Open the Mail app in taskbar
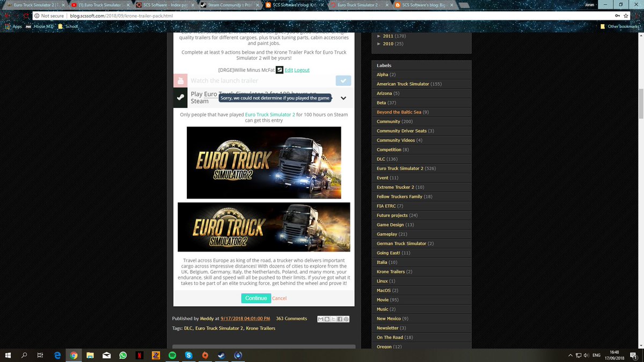 coord(107,355)
